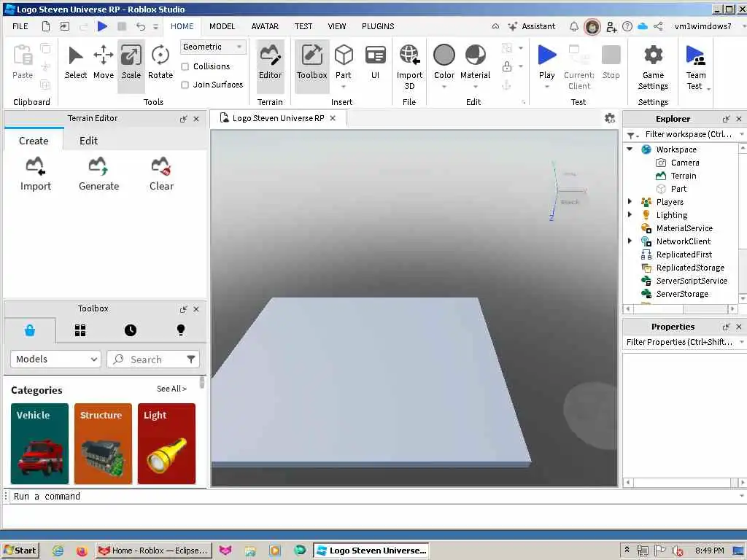The image size is (747, 560).
Task: Click Import 3D
Action: click(x=409, y=66)
